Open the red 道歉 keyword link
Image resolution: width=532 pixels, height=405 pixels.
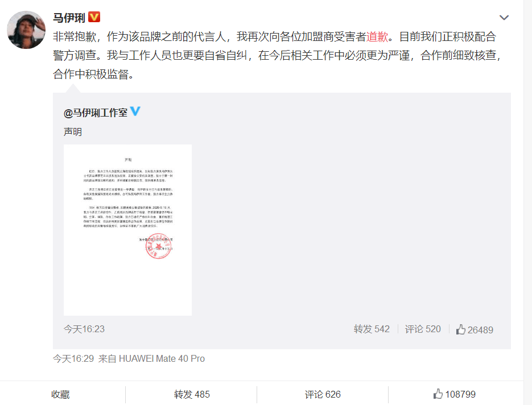coord(377,36)
